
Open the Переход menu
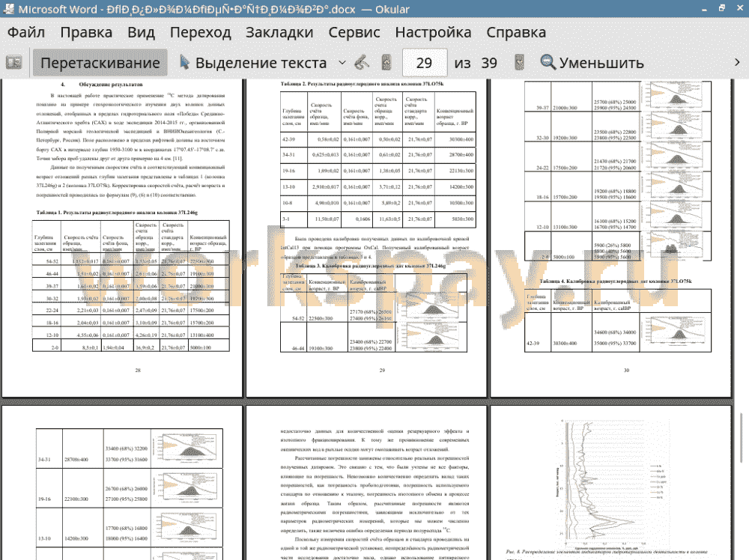(200, 32)
